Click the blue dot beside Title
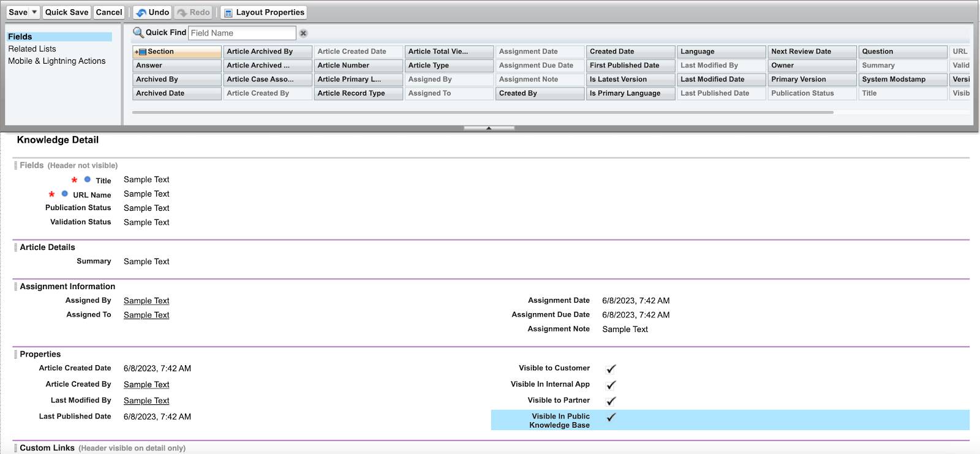980x454 pixels. pyautogui.click(x=88, y=180)
